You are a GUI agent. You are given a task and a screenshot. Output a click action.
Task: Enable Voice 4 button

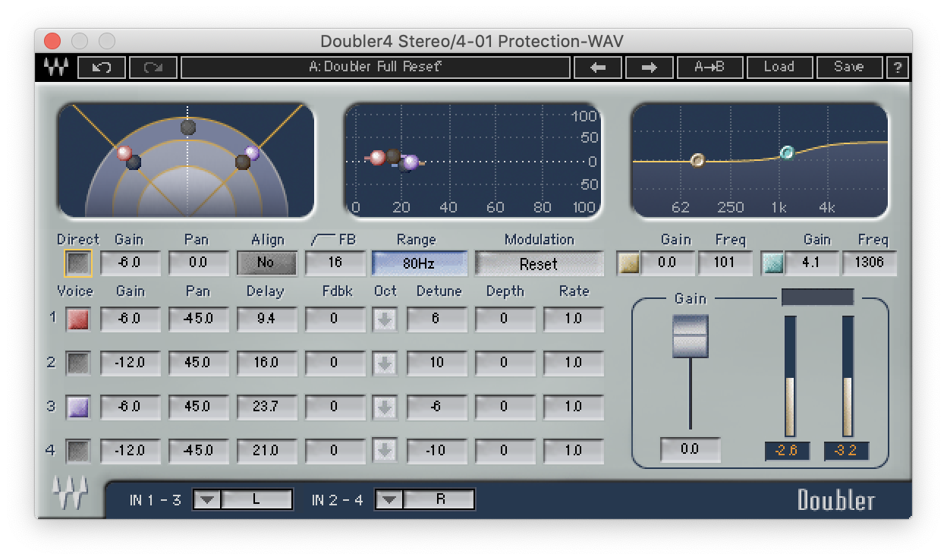78,451
